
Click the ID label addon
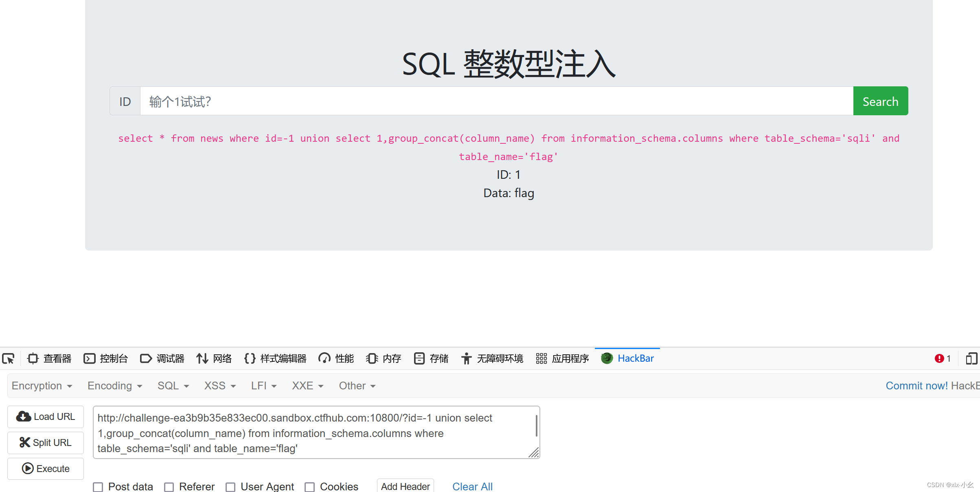(x=125, y=101)
